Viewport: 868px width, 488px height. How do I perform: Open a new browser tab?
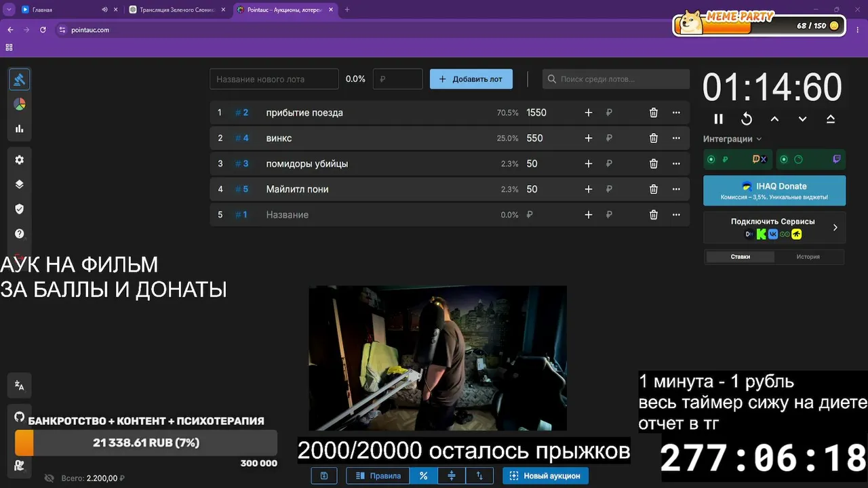[347, 10]
